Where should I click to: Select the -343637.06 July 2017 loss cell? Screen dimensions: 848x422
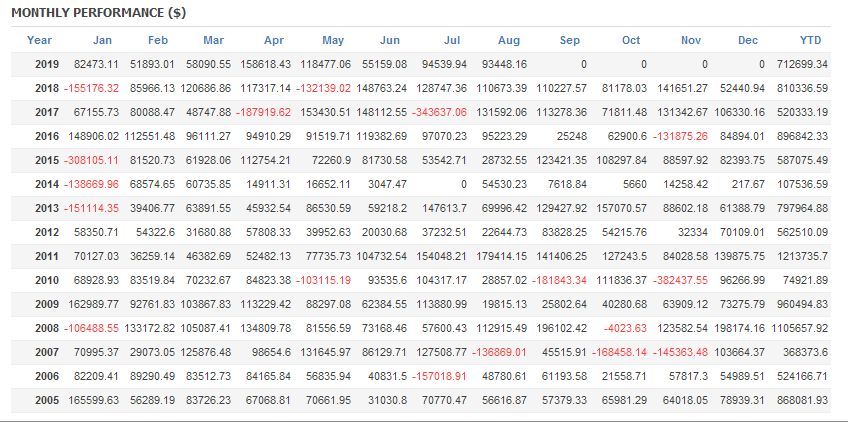tap(443, 112)
